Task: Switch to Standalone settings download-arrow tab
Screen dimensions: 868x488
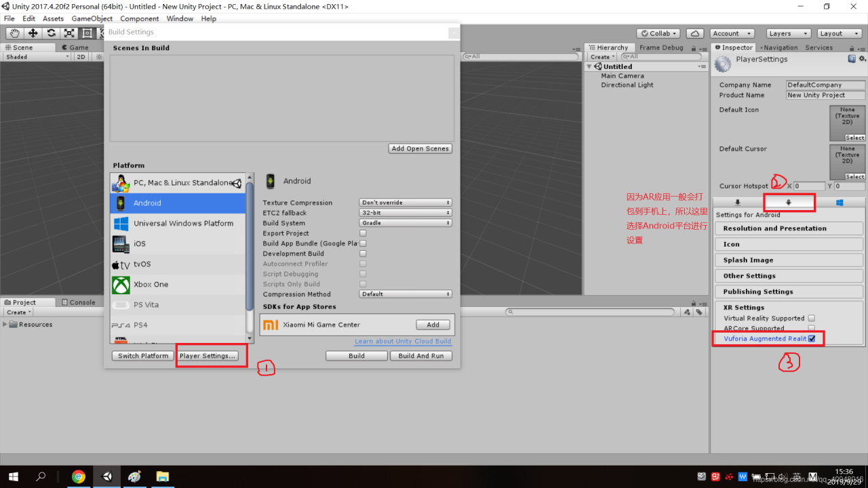Action: click(x=738, y=203)
